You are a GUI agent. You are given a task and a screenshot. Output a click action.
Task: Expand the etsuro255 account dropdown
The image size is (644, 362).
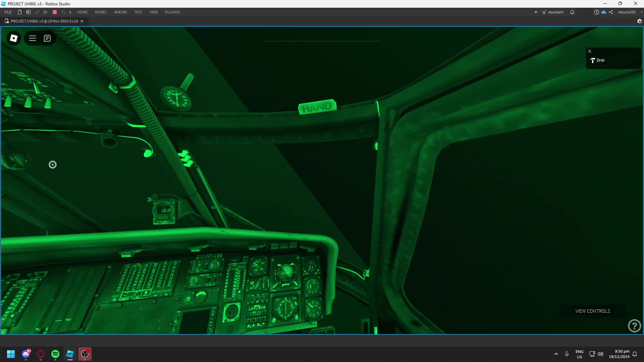click(x=641, y=12)
